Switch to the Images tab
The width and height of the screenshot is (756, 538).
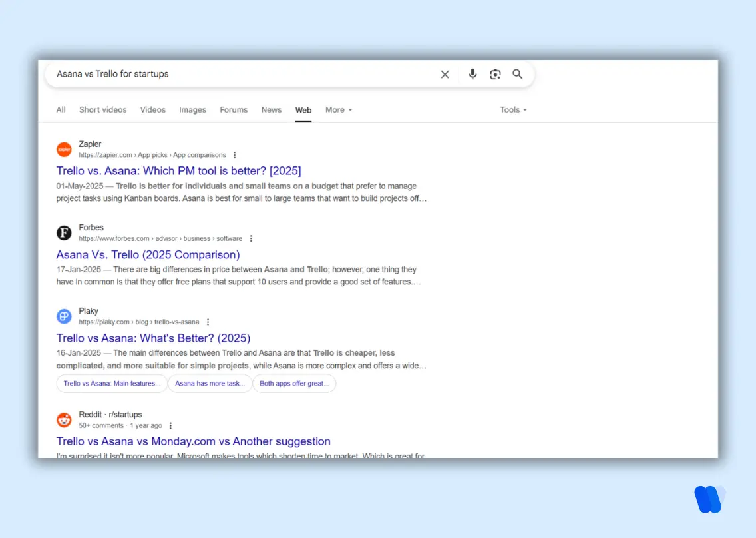tap(192, 109)
